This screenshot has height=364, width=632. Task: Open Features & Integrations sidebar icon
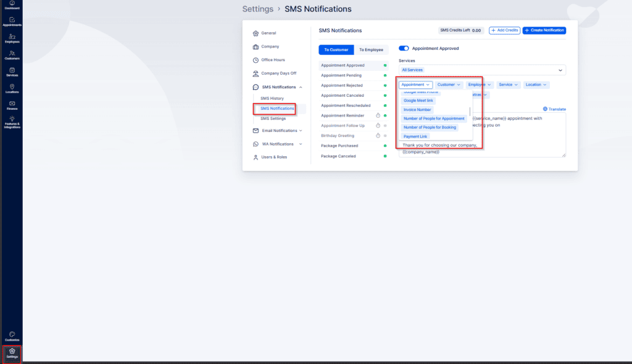click(12, 123)
